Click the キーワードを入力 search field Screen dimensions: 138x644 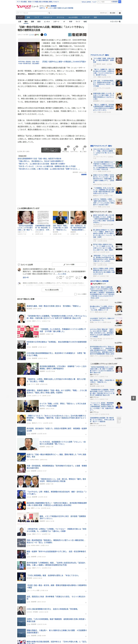point(32,13)
